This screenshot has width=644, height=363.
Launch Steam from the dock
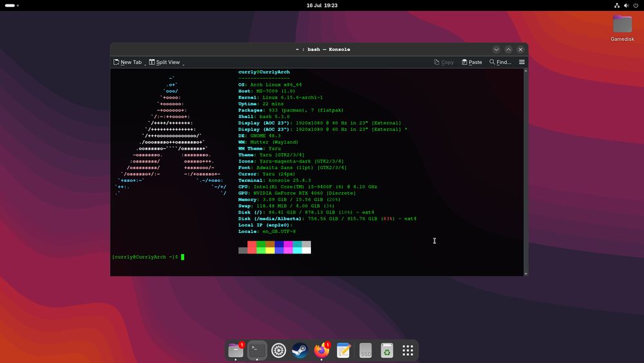(x=300, y=350)
